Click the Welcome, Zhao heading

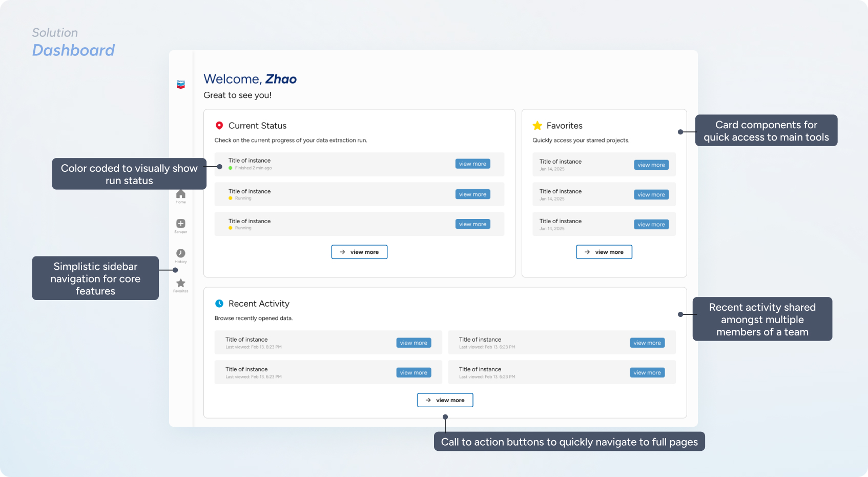[x=250, y=79]
